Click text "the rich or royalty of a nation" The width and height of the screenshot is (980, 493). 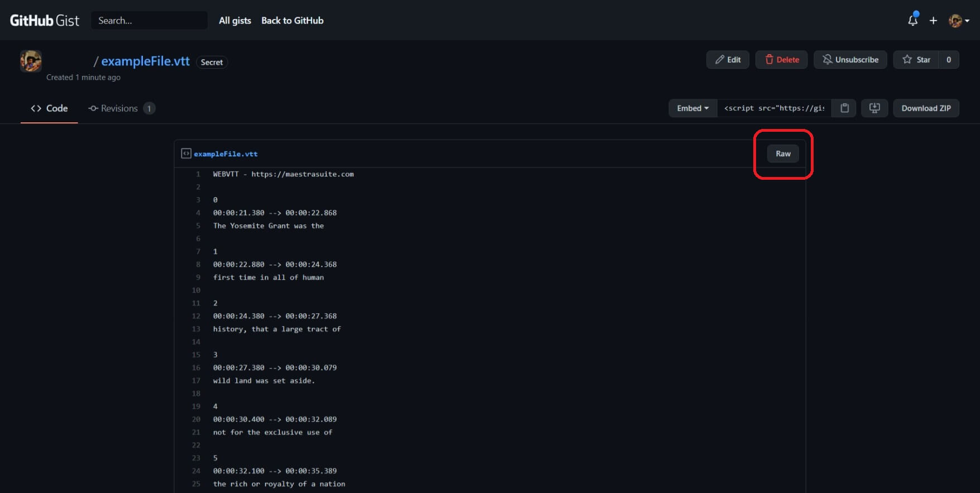point(279,484)
